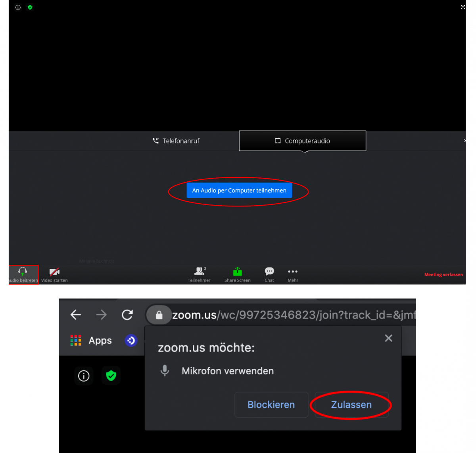This screenshot has width=476, height=453.
Task: Open the Chat panel
Action: 269,274
